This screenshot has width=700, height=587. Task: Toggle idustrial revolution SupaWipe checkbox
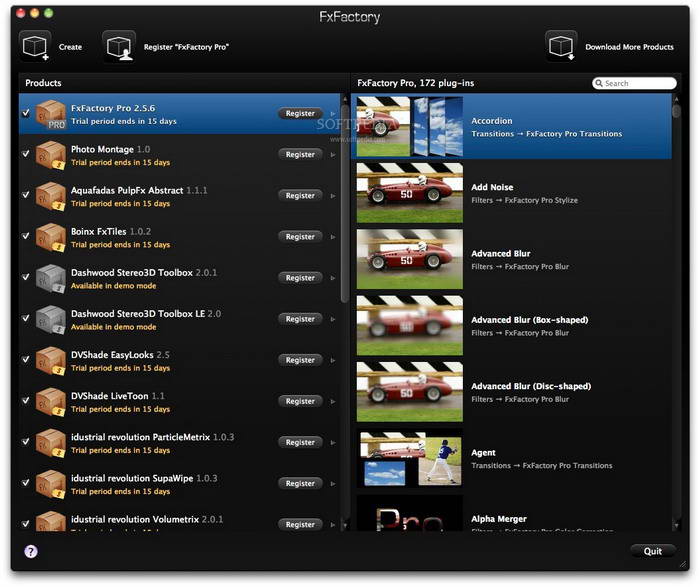click(x=26, y=482)
